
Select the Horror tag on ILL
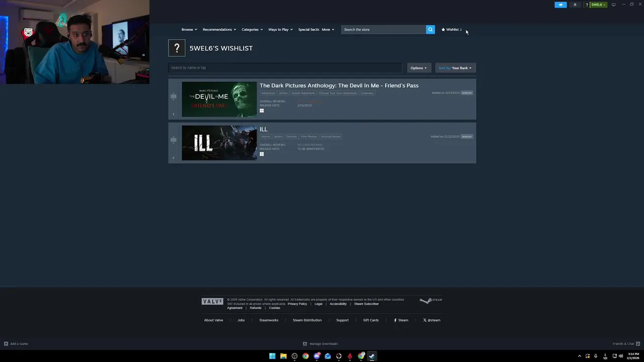tap(266, 137)
